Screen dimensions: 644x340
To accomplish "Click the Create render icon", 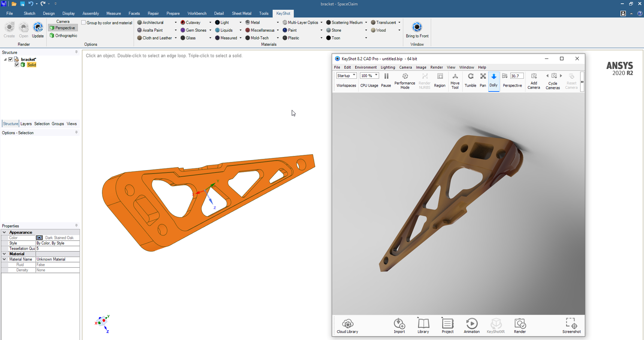I will coord(9,27).
